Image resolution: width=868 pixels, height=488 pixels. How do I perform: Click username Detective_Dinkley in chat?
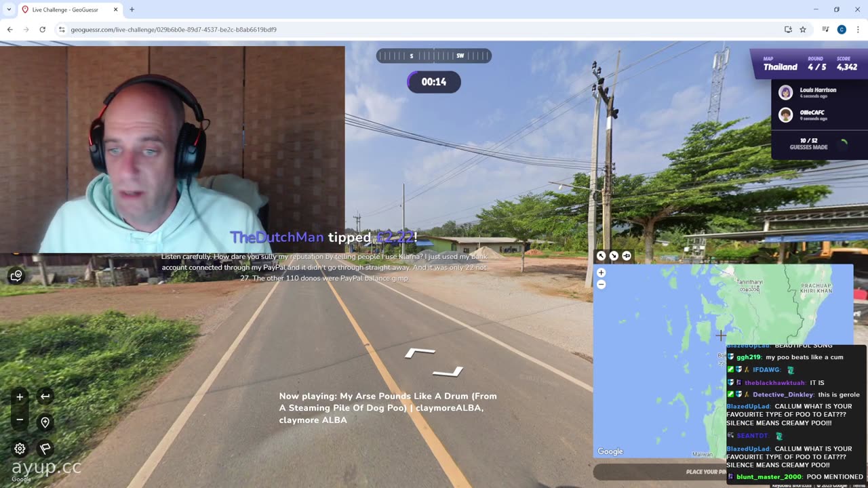pos(783,394)
